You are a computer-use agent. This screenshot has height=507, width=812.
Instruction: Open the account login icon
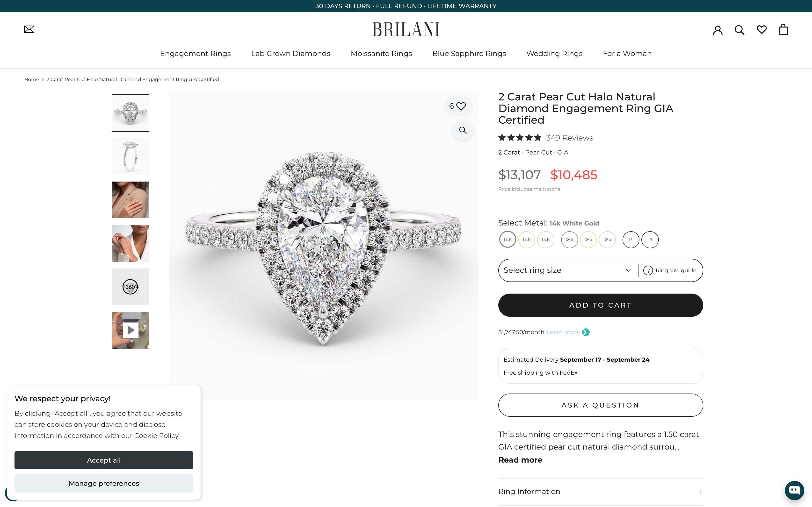[x=717, y=29]
